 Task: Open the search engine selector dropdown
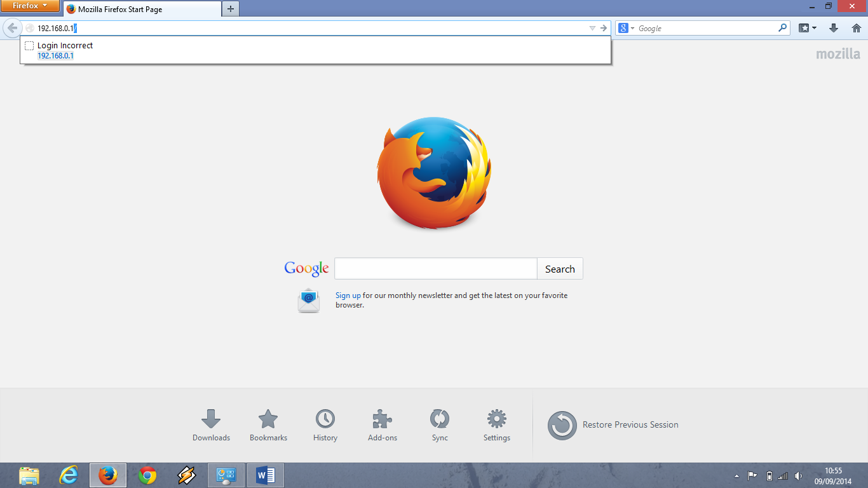627,28
